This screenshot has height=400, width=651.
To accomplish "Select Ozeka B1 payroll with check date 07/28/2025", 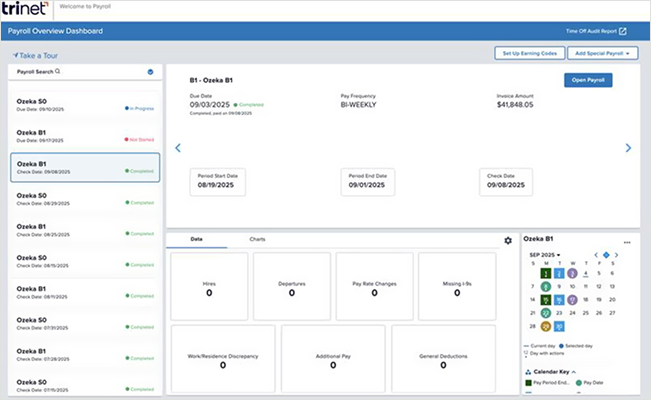I will [x=85, y=355].
